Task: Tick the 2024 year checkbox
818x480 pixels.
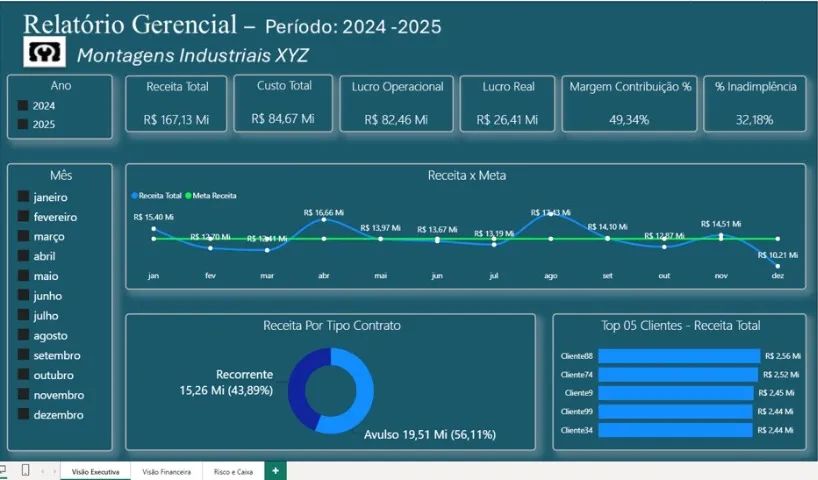Action: coord(23,105)
